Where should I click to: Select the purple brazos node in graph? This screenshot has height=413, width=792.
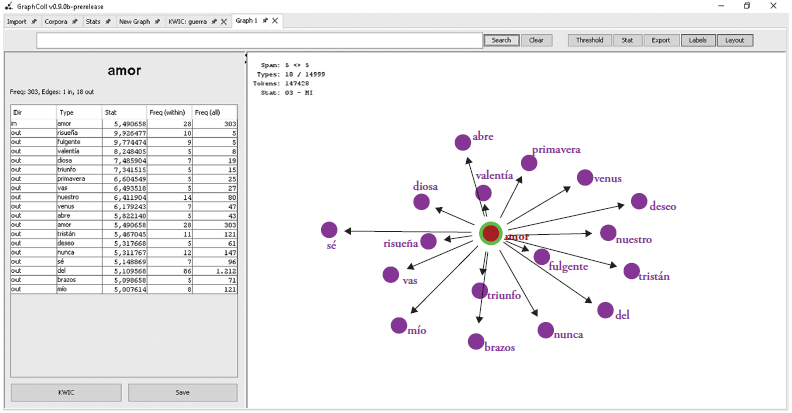point(478,341)
